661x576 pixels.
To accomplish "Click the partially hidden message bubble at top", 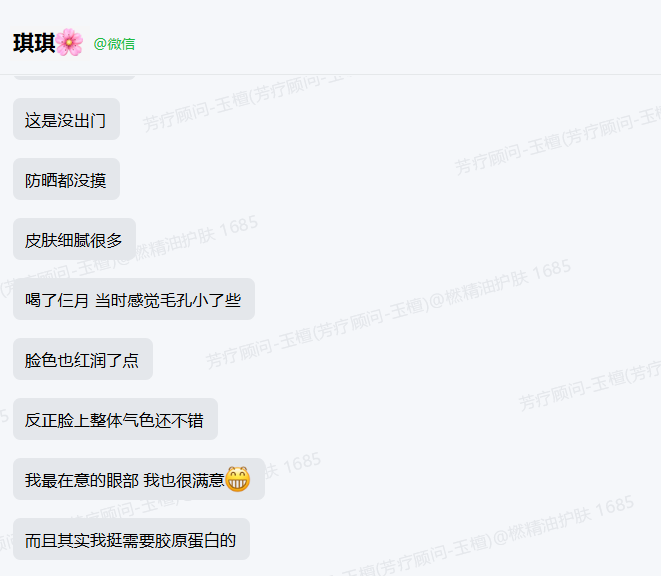I will pos(74,77).
